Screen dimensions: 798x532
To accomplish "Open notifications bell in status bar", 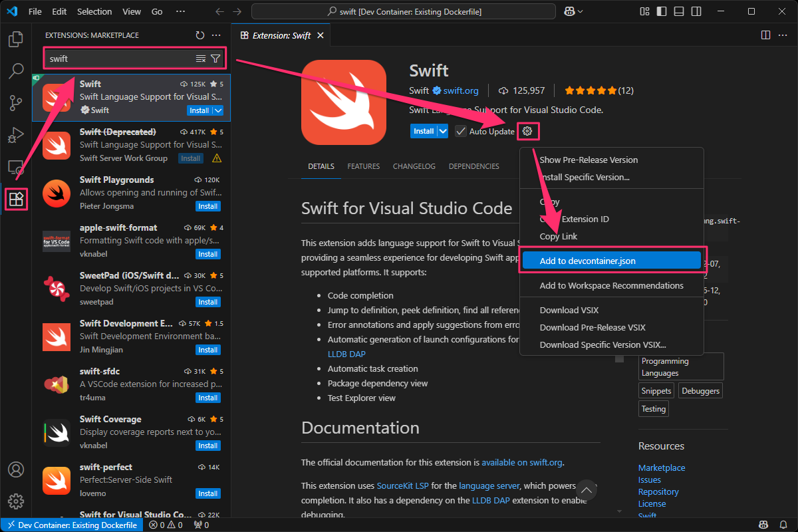I will tap(785, 525).
